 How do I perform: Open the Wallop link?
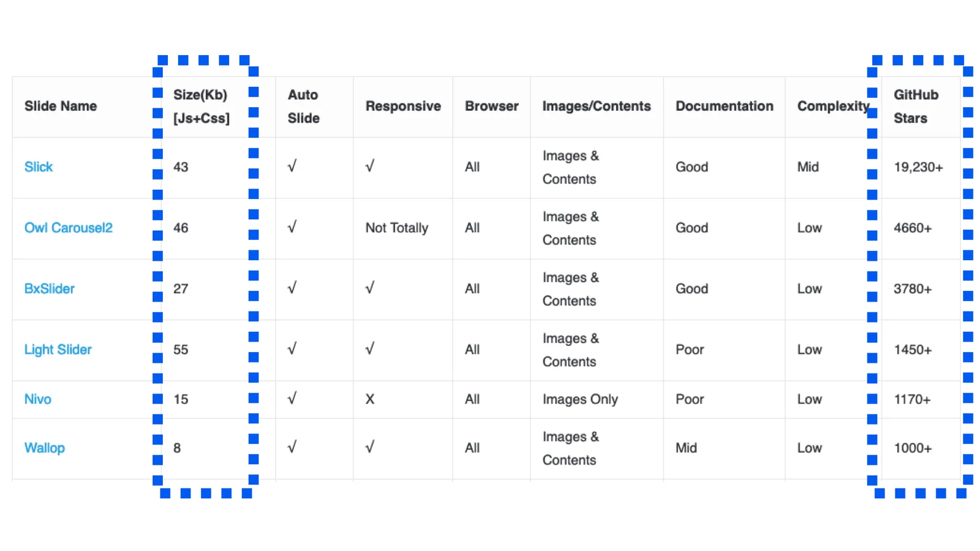45,448
